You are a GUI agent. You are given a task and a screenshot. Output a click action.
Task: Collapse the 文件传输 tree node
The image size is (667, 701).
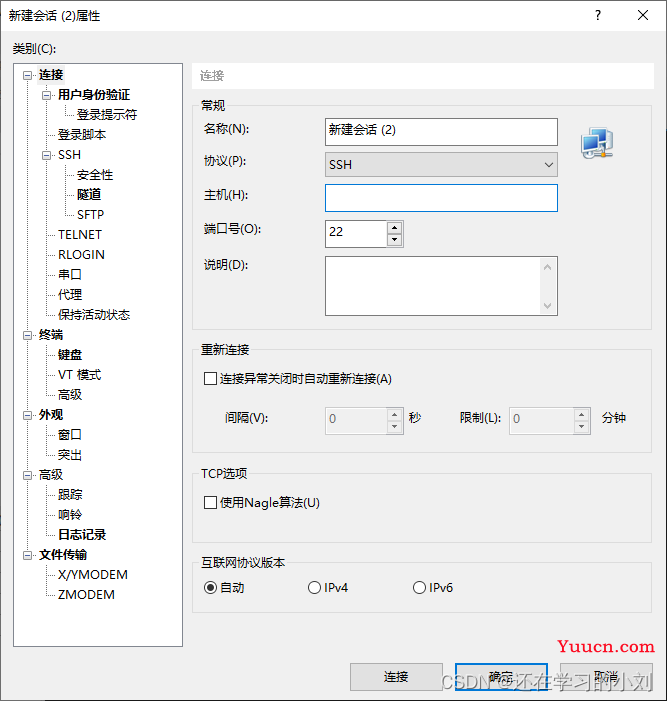coord(28,555)
